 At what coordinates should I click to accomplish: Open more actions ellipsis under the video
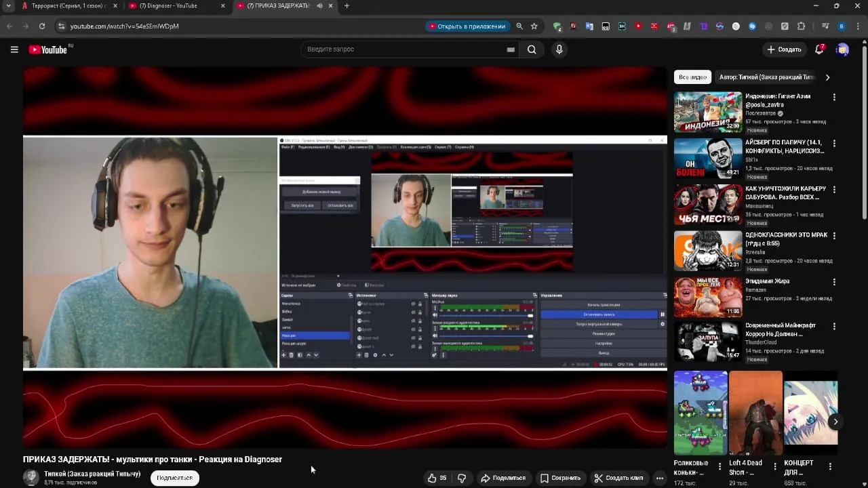coord(660,478)
